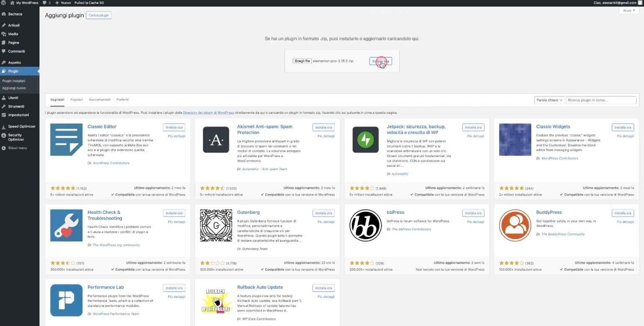Click the BuddyPress orange logo
The image size is (644, 326).
515,225
